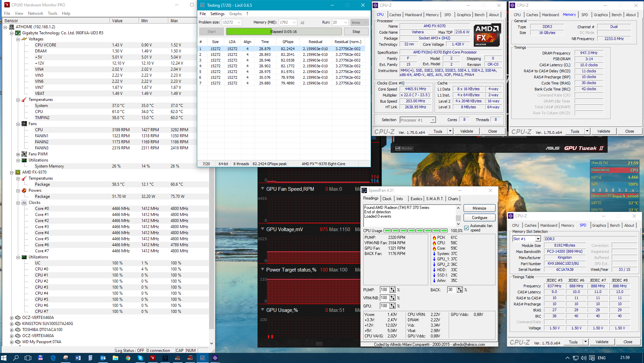Open CPU-Z Processor #1 selection dropdown
Screen dimensions: 644x363
[433, 120]
